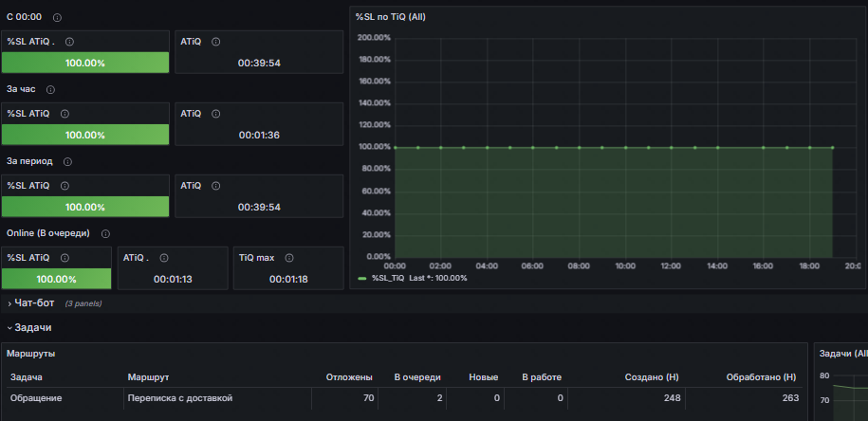The width and height of the screenshot is (868, 421).
Task: Sort table by 'Создано (Н)' column
Action: 652,377
